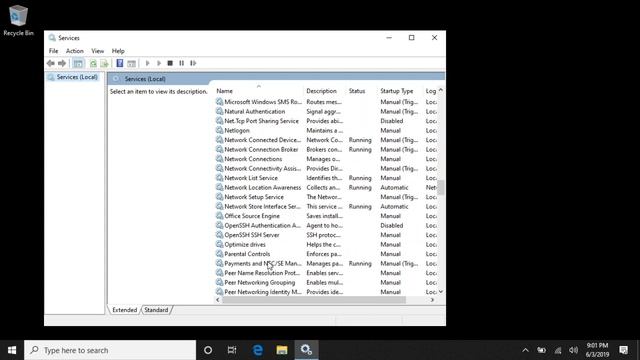Select the Network Location Awareness service
The width and height of the screenshot is (640, 360).
tap(262, 187)
